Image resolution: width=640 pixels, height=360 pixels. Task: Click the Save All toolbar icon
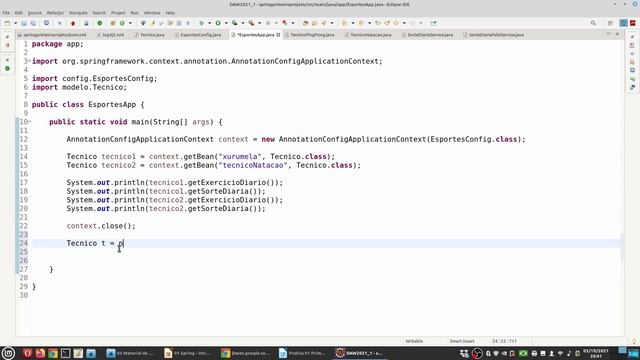[x=33, y=23]
